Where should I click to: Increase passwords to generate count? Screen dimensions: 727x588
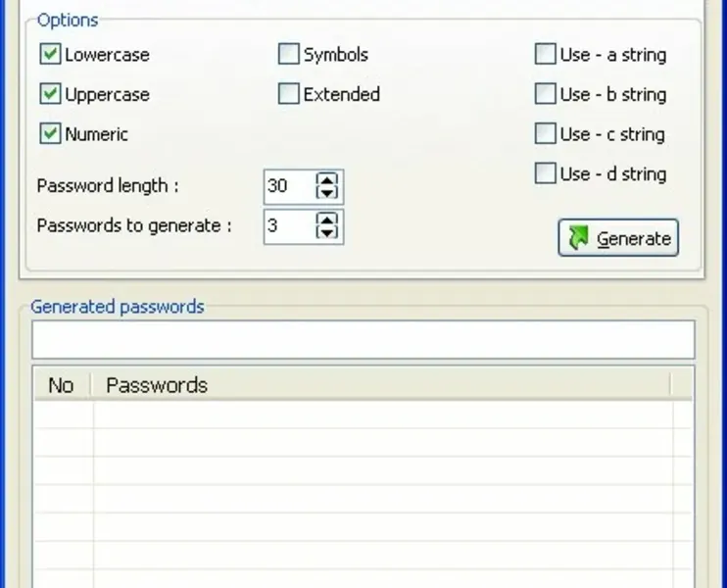pyautogui.click(x=327, y=220)
